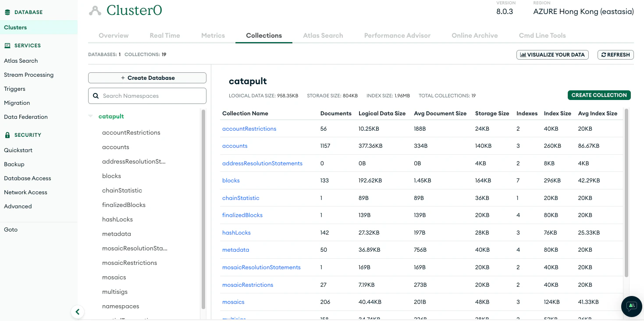Select catapult database in namespace tree
Image resolution: width=644 pixels, height=321 pixels.
coord(111,117)
